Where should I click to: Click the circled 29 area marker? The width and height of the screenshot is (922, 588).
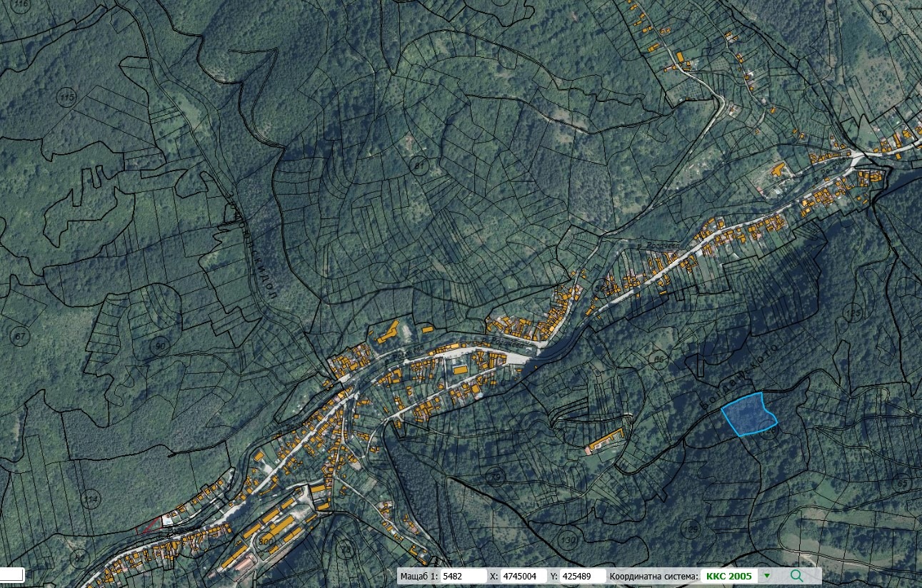pos(494,476)
